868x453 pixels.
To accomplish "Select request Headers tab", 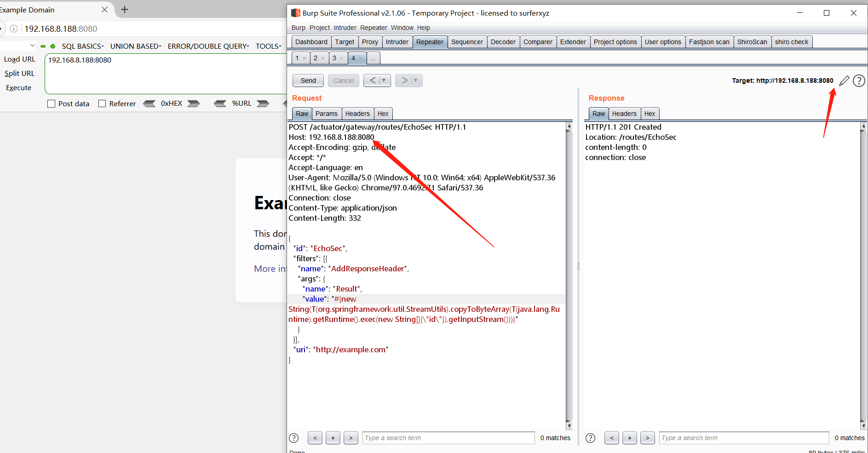I will click(x=357, y=114).
